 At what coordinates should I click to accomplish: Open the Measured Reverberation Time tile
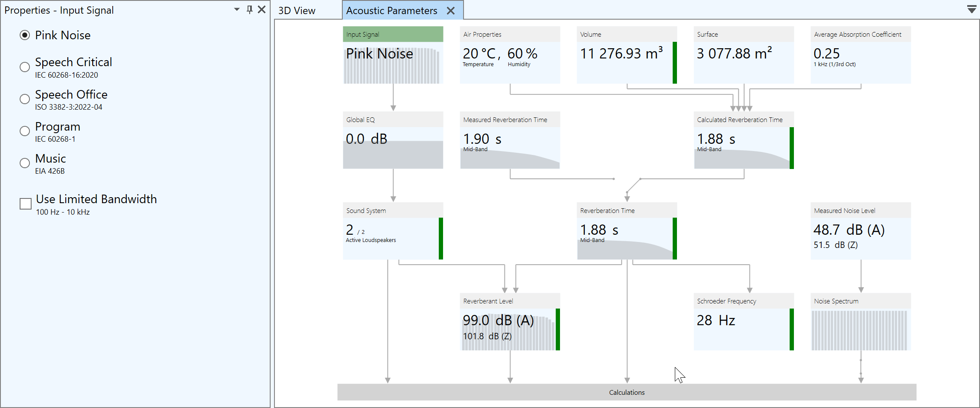point(510,140)
